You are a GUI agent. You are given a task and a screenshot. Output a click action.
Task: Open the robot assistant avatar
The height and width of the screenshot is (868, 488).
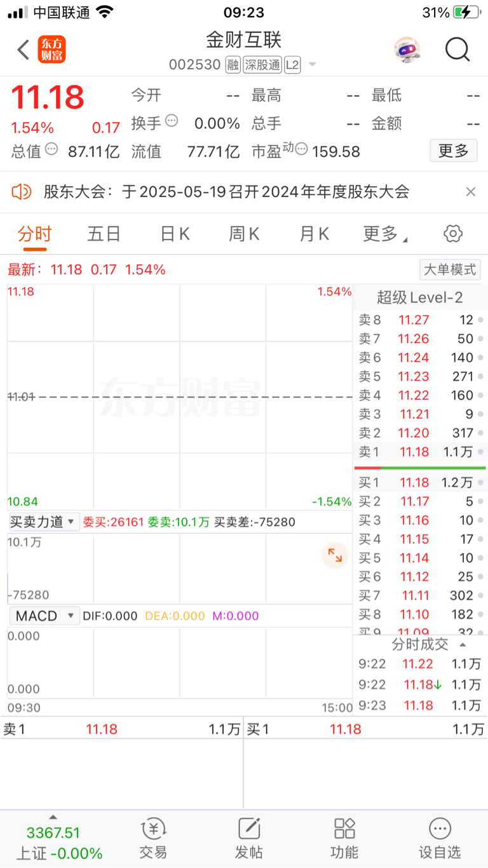(407, 50)
